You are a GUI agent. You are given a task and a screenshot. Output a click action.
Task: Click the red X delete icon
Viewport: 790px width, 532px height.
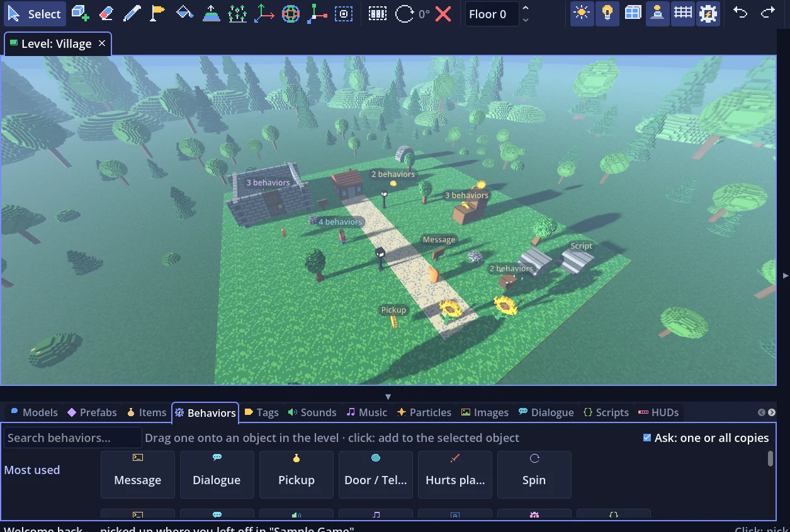click(443, 14)
